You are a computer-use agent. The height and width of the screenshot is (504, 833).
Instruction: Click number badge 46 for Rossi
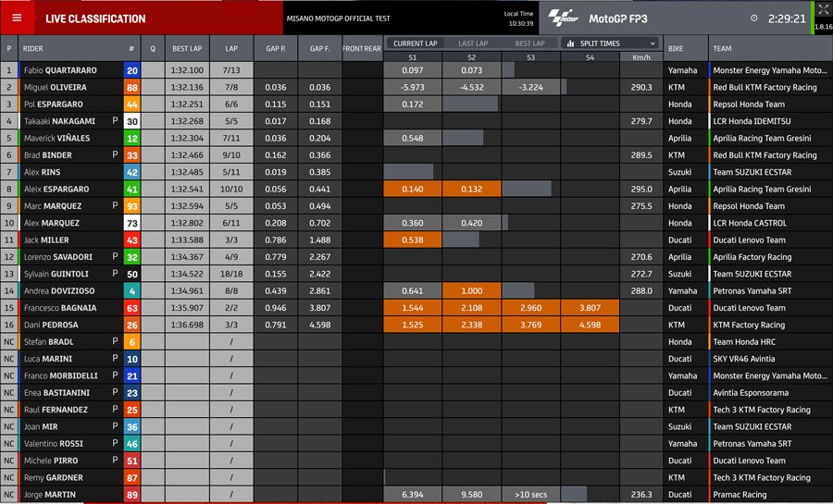(132, 444)
